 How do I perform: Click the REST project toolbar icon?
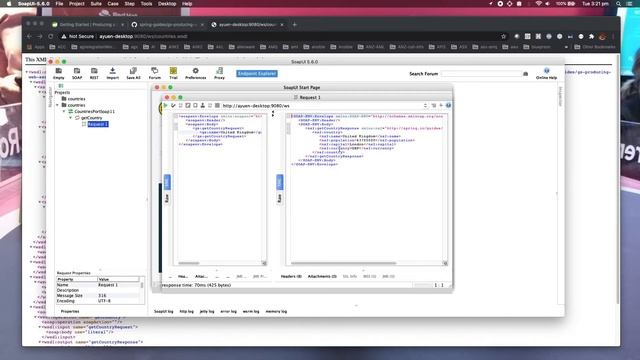click(94, 73)
